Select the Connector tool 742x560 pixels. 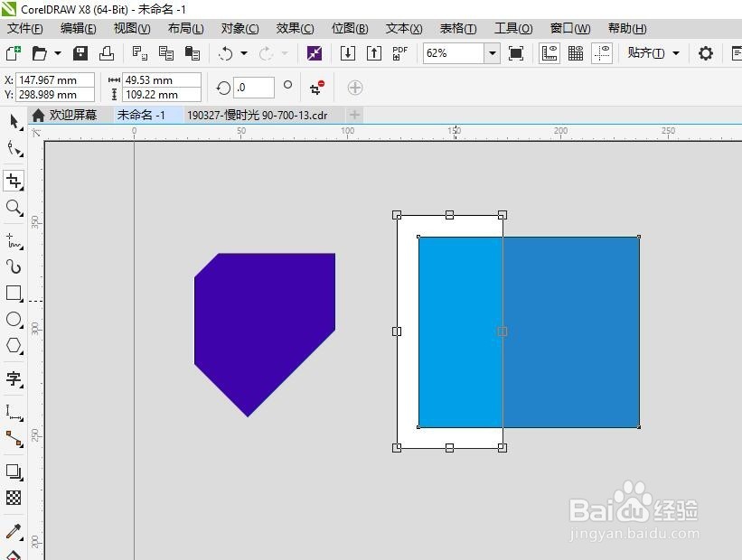[x=14, y=439]
